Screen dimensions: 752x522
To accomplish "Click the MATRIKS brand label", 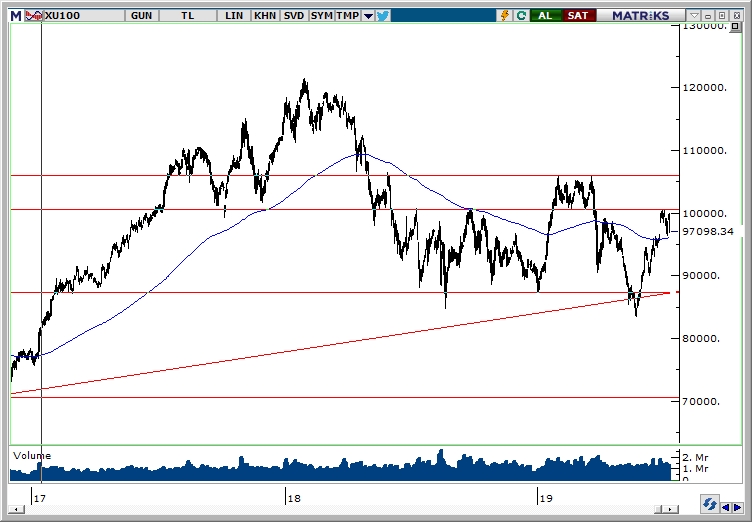I will point(641,16).
